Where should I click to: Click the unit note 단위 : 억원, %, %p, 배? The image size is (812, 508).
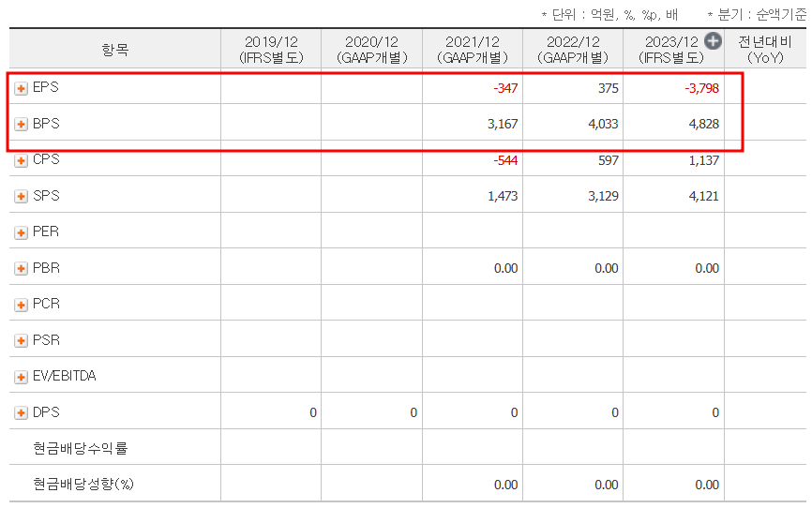click(x=609, y=14)
